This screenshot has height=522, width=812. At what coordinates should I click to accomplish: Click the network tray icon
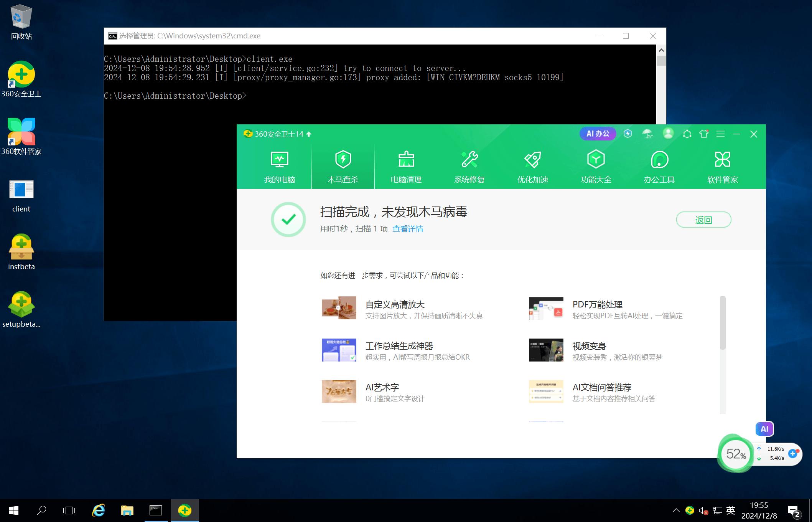tap(717, 510)
